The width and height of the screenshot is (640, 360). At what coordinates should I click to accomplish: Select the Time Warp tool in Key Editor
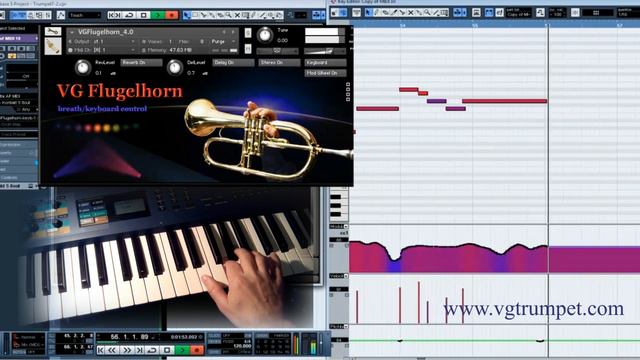(x=444, y=13)
